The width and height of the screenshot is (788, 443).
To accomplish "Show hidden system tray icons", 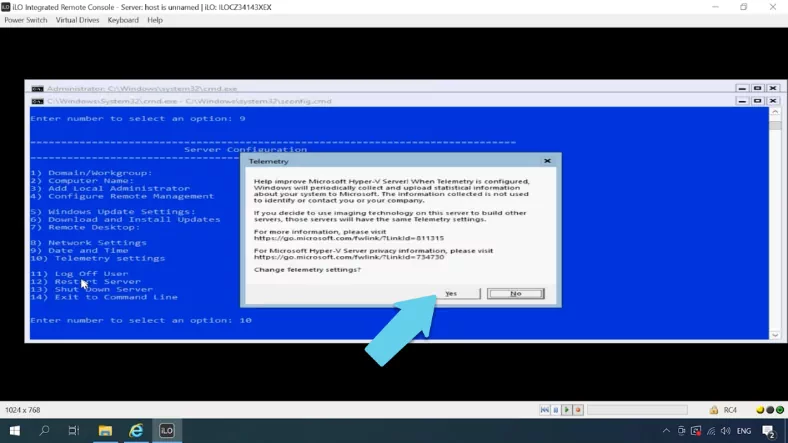I will click(x=666, y=430).
